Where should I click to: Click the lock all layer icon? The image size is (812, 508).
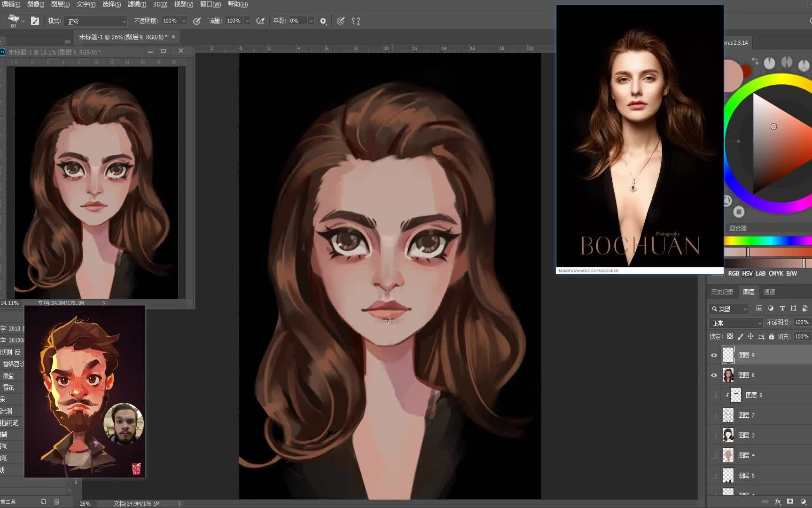(x=771, y=336)
